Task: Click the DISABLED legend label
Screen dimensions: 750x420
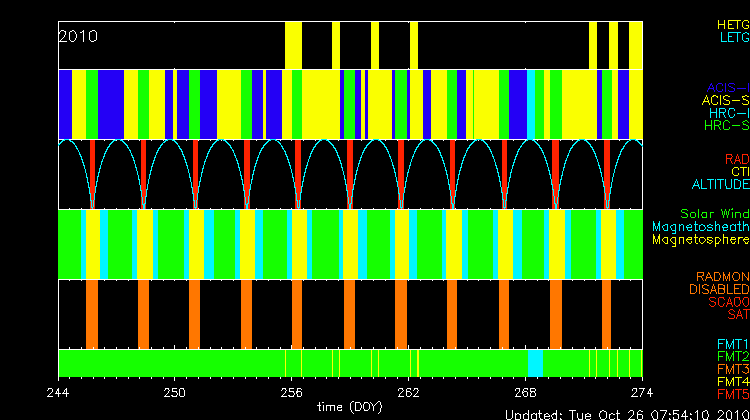Action: 717,289
